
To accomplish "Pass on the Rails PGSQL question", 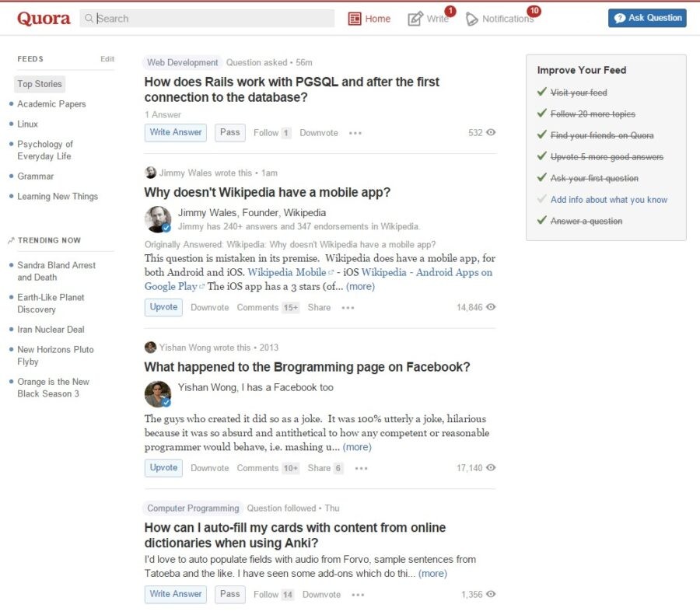I will tap(230, 132).
